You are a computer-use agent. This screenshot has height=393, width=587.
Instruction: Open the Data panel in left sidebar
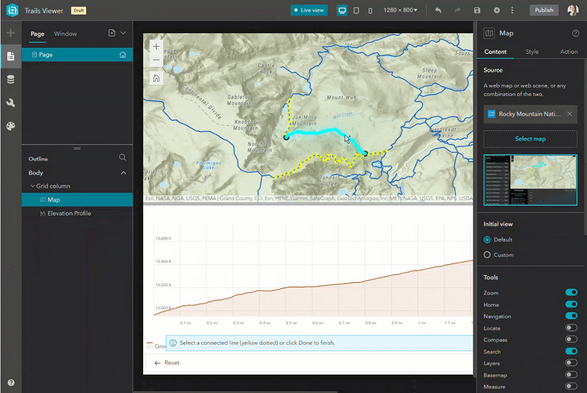(10, 79)
